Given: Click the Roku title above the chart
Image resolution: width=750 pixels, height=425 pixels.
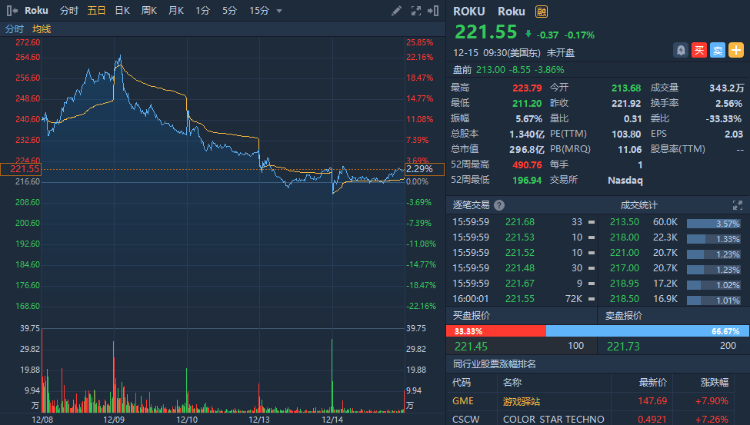Looking at the screenshot, I should coord(36,11).
